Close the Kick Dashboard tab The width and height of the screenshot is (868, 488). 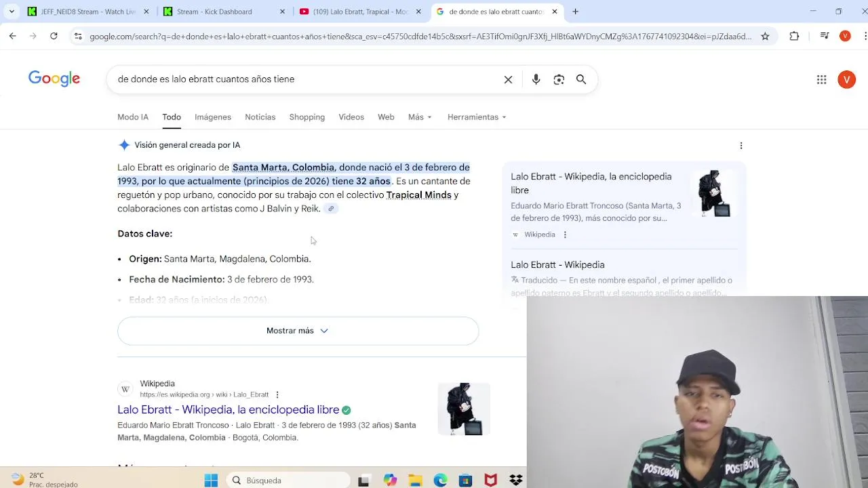282,12
